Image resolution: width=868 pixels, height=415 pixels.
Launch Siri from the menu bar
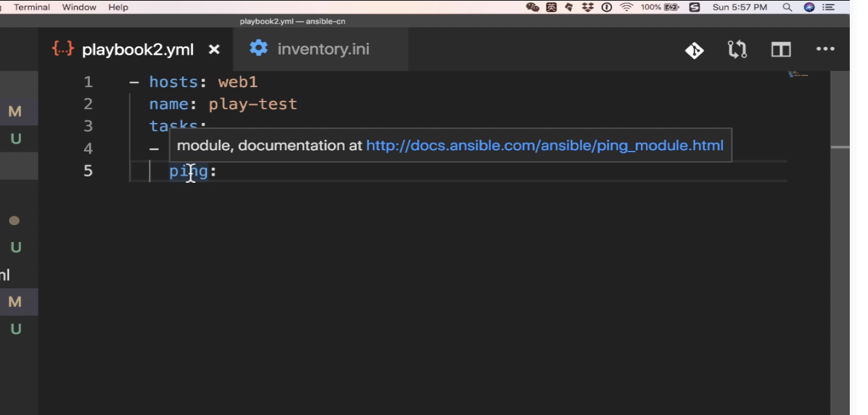809,7
